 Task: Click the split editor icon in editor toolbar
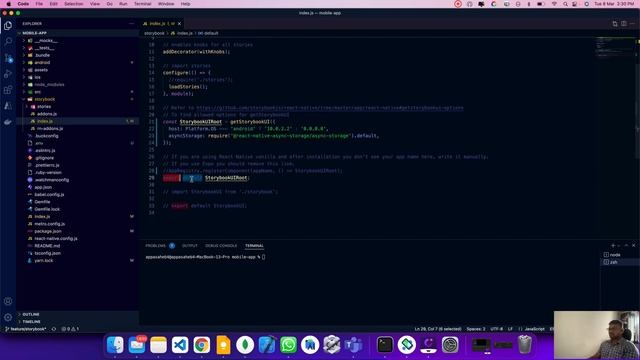tap(624, 24)
